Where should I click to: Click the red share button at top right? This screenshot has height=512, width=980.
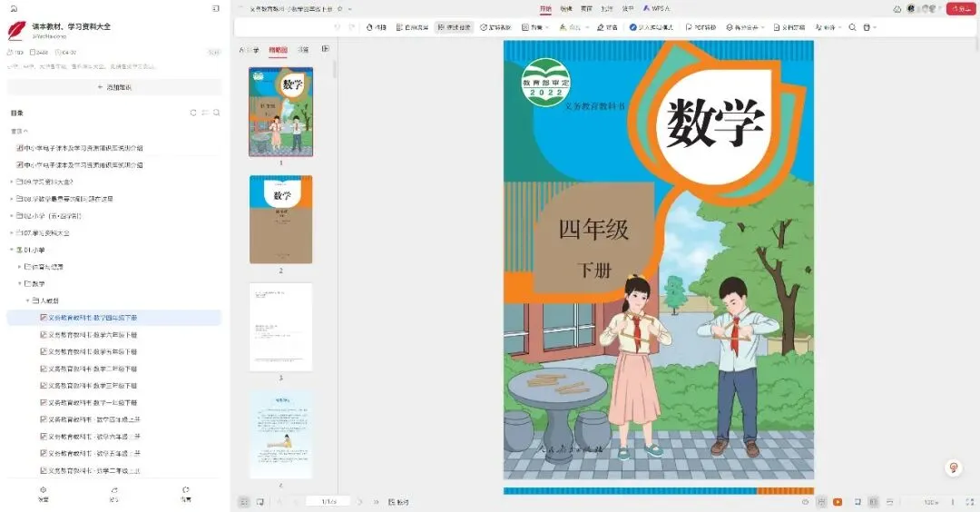point(961,9)
